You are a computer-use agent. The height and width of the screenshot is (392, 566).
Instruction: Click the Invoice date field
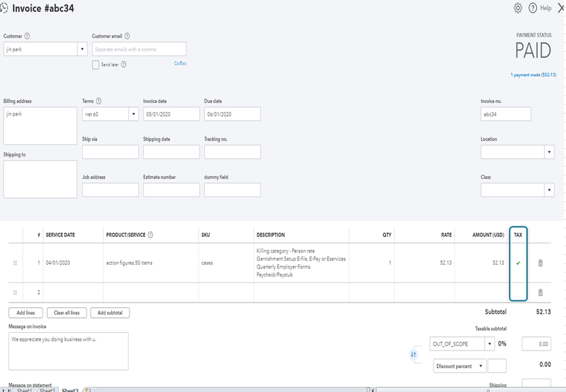pos(171,114)
